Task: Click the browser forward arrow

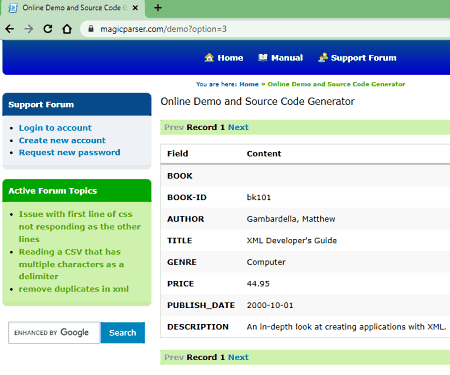Action: (x=29, y=29)
